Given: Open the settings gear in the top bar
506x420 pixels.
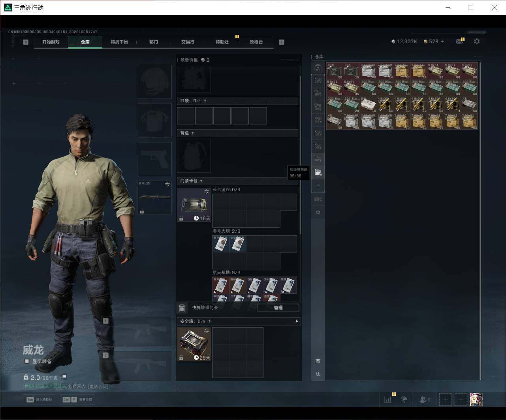Looking at the screenshot, I should coord(477,41).
